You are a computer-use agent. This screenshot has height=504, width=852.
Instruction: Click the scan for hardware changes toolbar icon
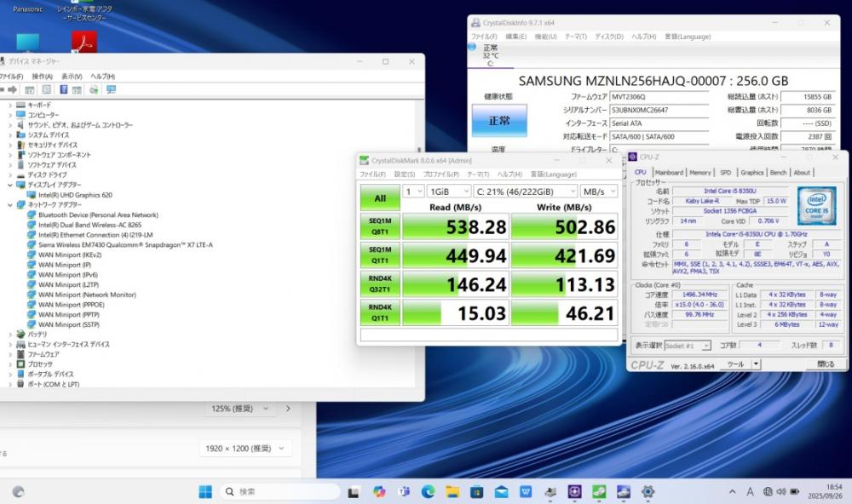111,89
